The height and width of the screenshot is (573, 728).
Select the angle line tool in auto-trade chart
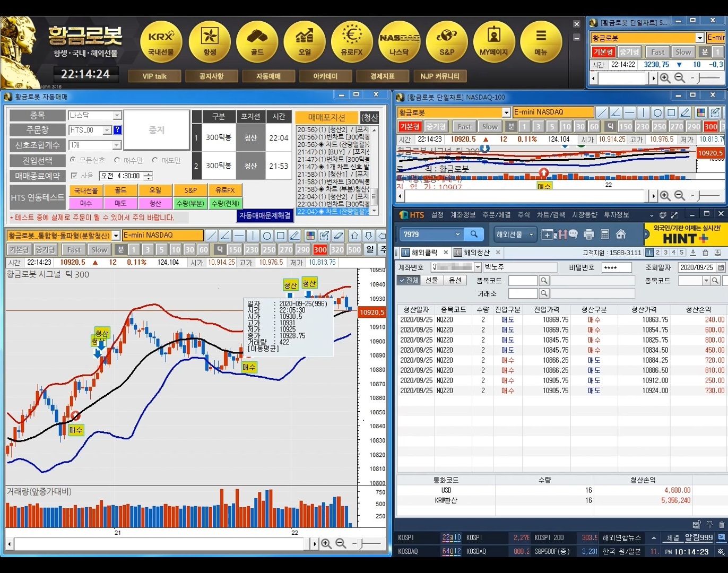coord(226,236)
